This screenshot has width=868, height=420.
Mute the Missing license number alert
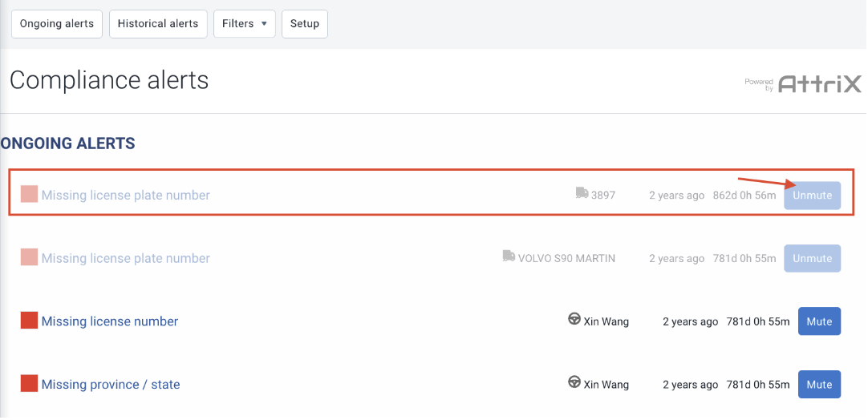pyautogui.click(x=819, y=321)
